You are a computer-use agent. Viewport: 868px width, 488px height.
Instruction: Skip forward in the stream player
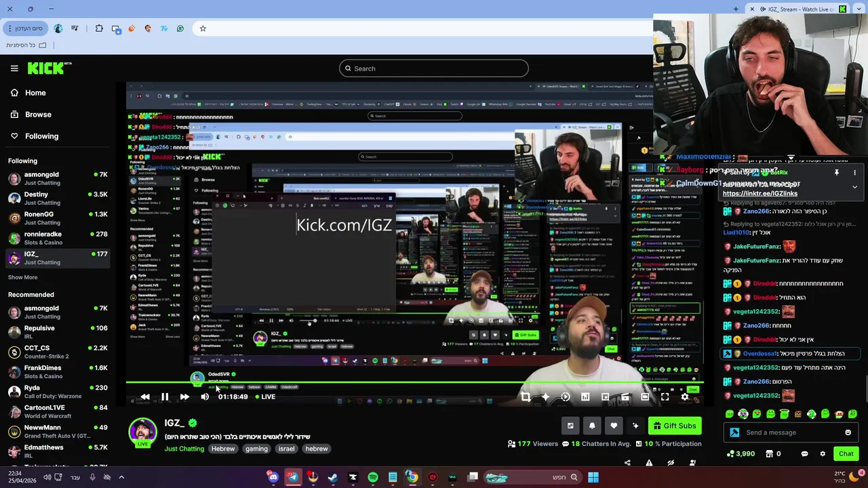coord(184,396)
